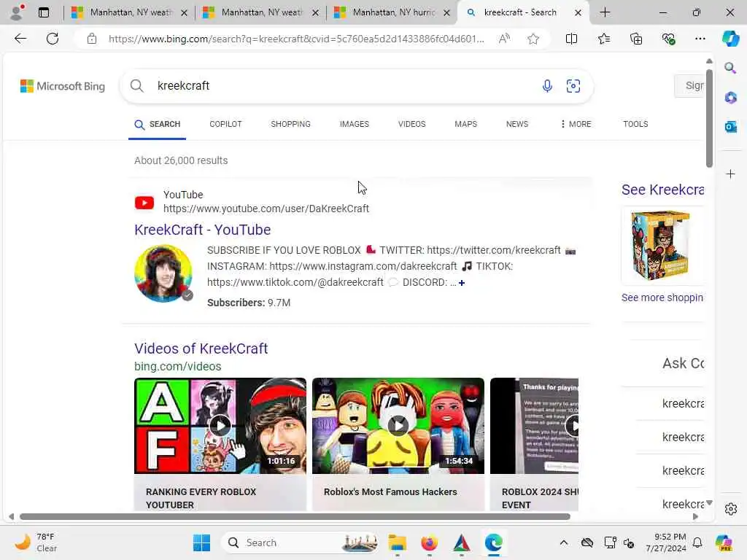747x560 pixels.
Task: Open a new browser tab
Action: [x=605, y=12]
